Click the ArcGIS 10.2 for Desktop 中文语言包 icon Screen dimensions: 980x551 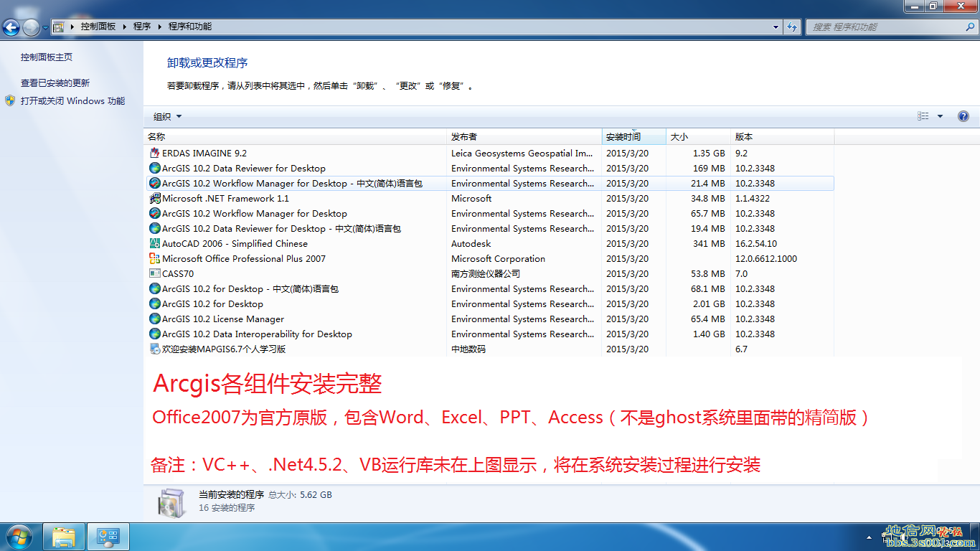pyautogui.click(x=154, y=288)
